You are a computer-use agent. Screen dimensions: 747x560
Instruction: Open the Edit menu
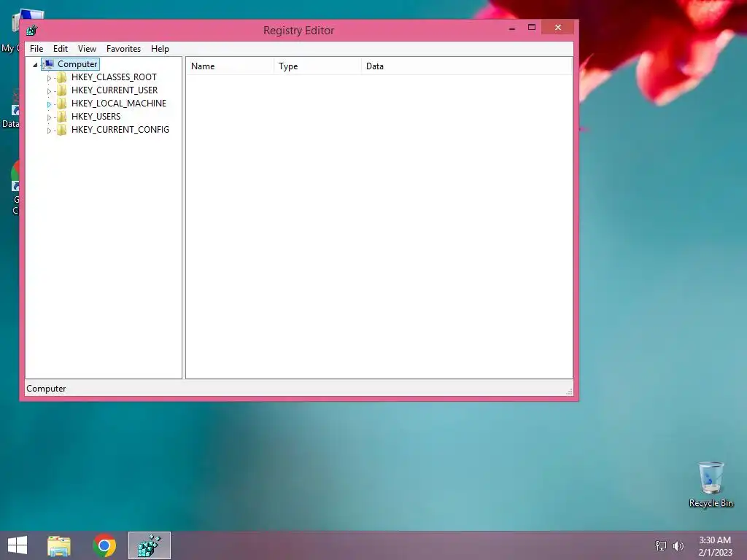pyautogui.click(x=60, y=49)
